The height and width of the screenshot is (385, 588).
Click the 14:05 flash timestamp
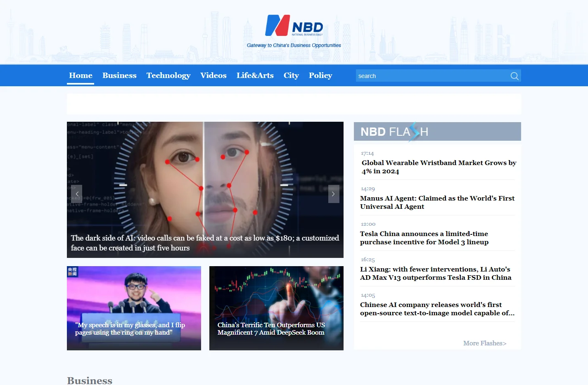click(x=368, y=295)
